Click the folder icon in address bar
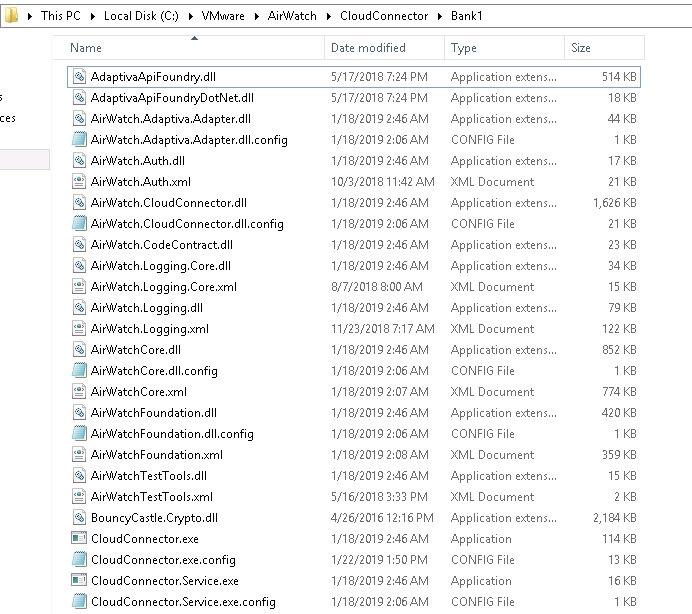The image size is (692, 614). pyautogui.click(x=11, y=15)
